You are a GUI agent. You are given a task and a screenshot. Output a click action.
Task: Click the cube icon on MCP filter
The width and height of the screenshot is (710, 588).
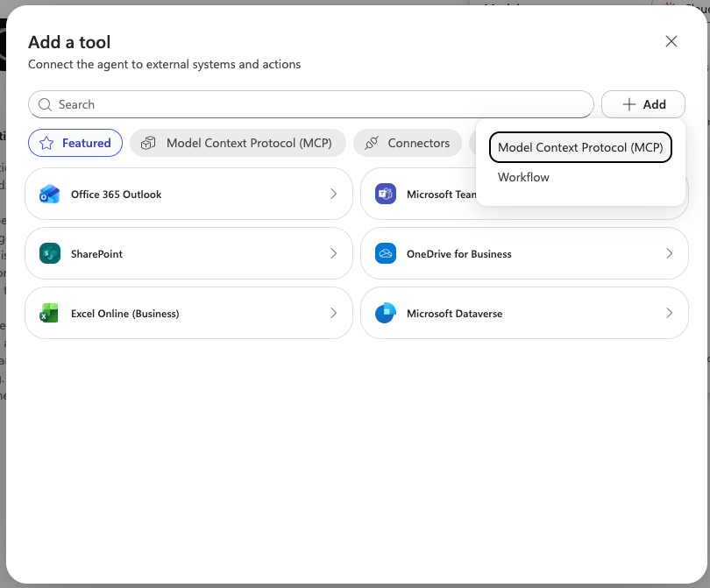click(148, 143)
